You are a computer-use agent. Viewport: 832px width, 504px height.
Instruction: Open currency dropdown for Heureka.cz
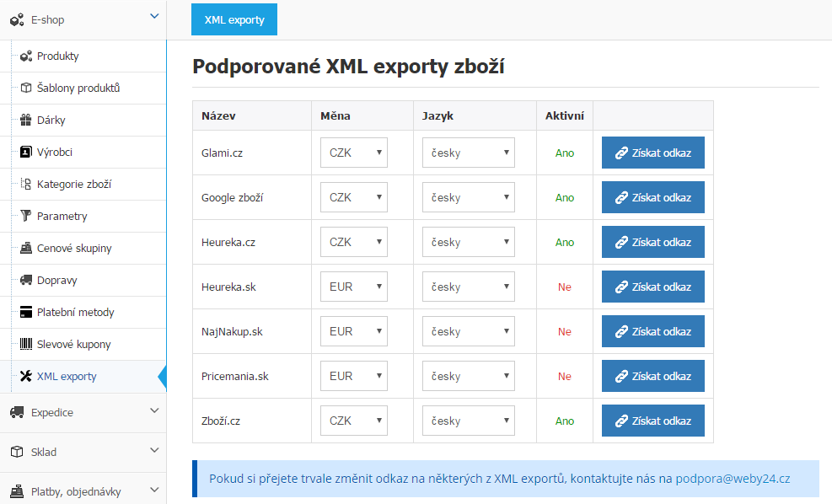tap(354, 242)
